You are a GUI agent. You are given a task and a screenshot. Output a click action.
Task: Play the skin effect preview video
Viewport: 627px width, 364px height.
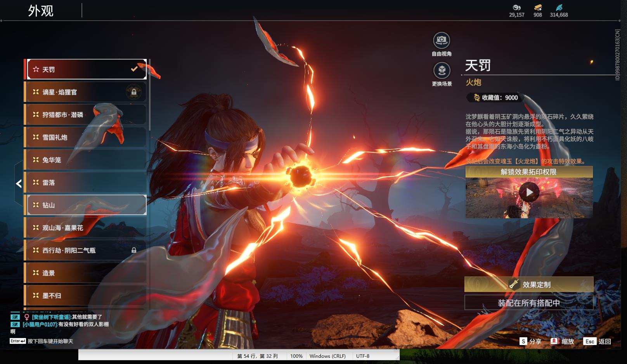[x=529, y=193]
